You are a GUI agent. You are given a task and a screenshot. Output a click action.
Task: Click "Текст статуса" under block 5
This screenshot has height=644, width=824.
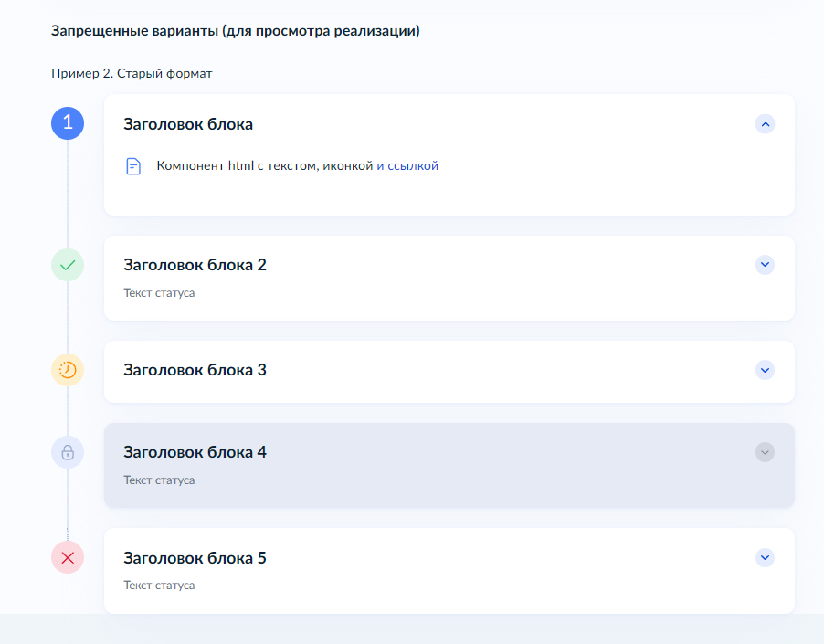(159, 586)
